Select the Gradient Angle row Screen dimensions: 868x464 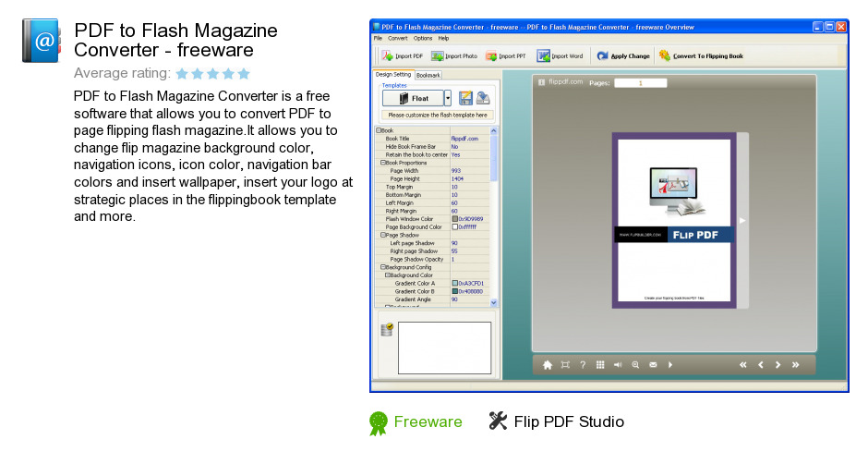432,299
